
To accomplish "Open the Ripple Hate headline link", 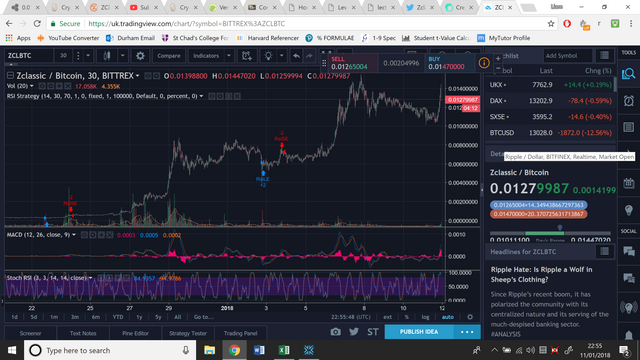I will [542, 274].
